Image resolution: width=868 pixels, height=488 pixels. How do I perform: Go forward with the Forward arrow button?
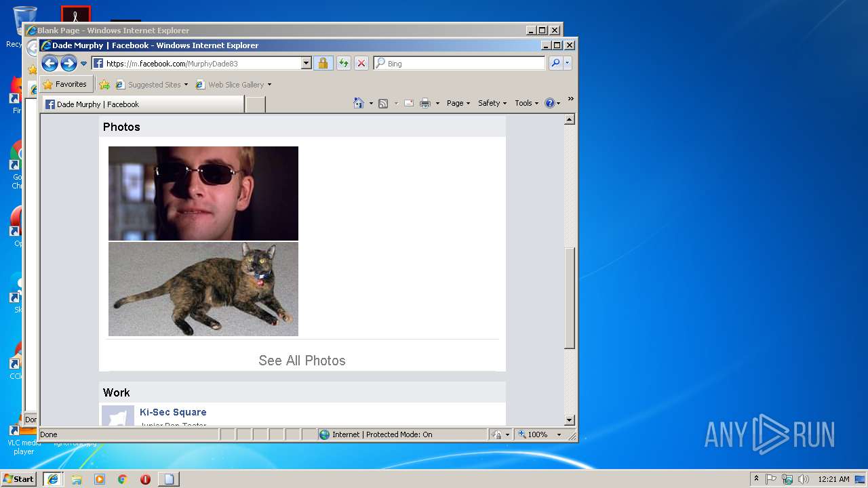[x=68, y=64]
